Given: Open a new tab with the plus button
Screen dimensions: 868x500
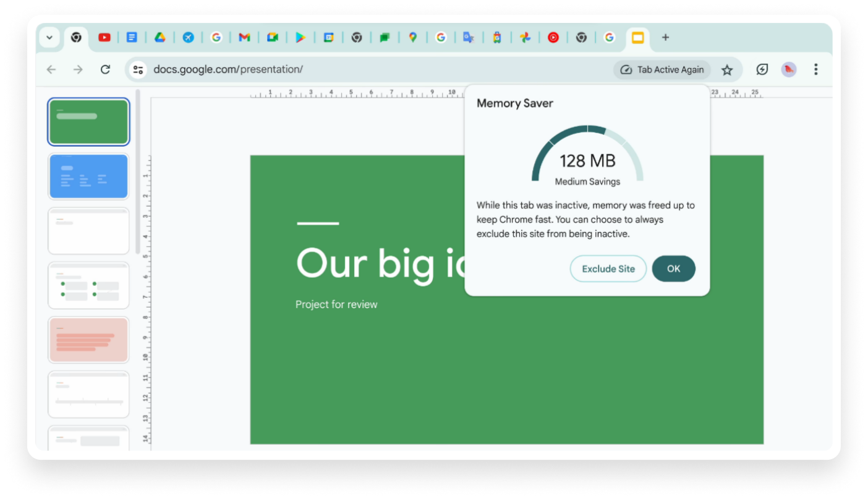Looking at the screenshot, I should pos(665,38).
